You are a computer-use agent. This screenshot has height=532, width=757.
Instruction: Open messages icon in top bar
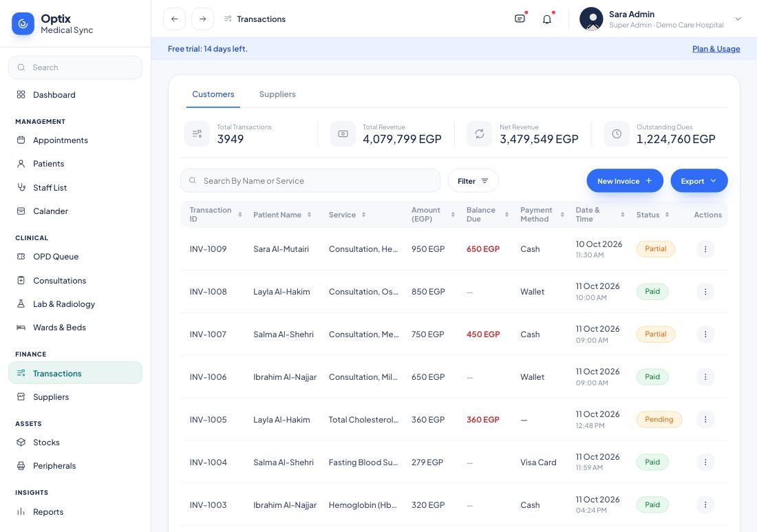click(520, 19)
